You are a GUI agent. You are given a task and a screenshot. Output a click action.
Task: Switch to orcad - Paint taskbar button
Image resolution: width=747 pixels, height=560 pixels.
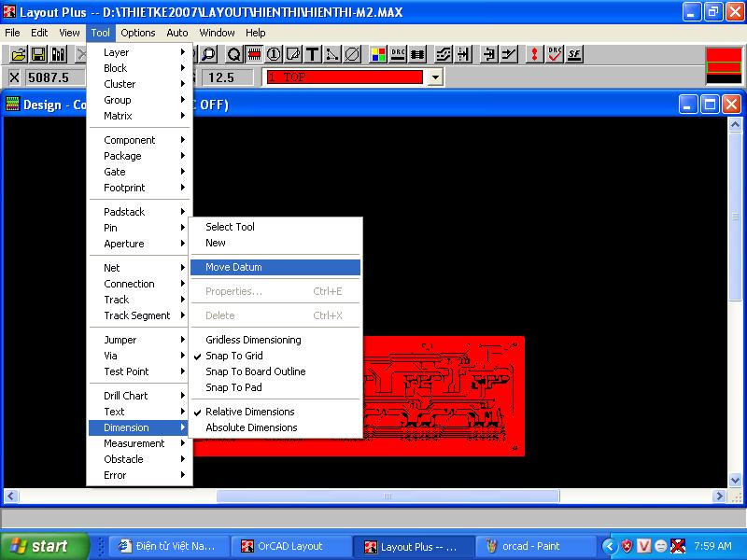pos(536,546)
